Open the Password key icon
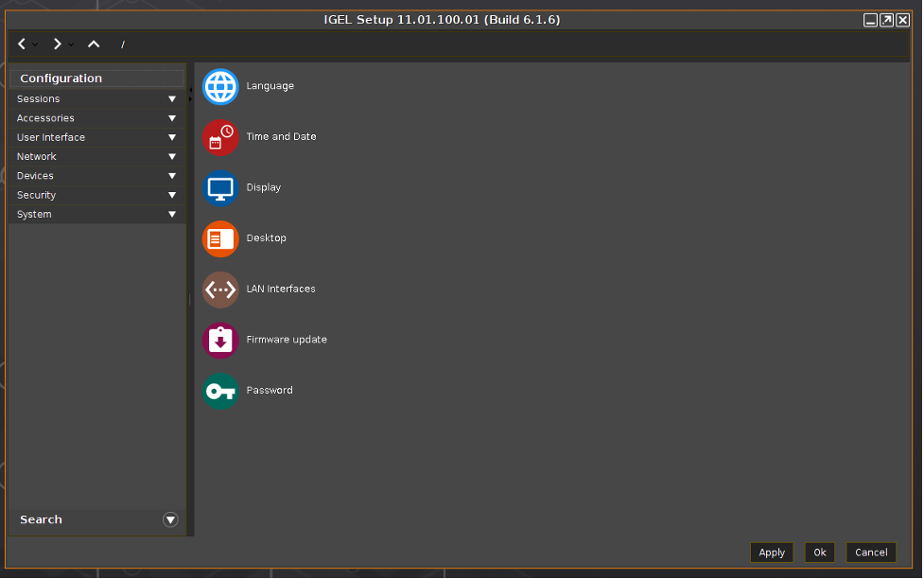The height and width of the screenshot is (579, 924). (x=220, y=391)
